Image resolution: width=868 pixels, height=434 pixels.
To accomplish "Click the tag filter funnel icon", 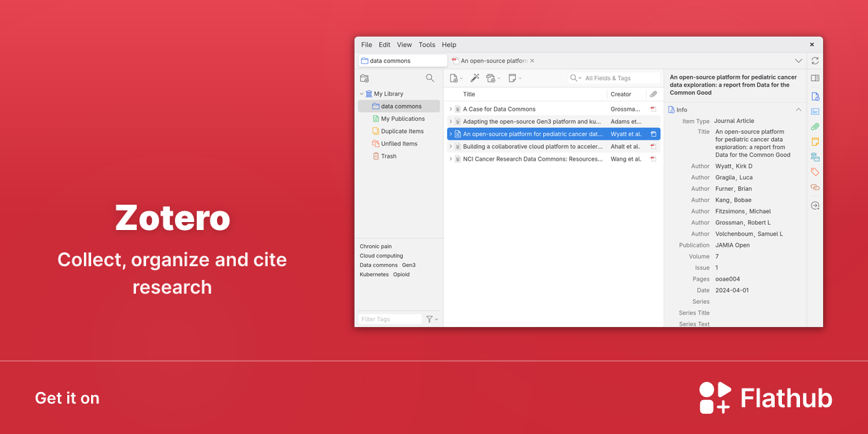I will (x=431, y=319).
